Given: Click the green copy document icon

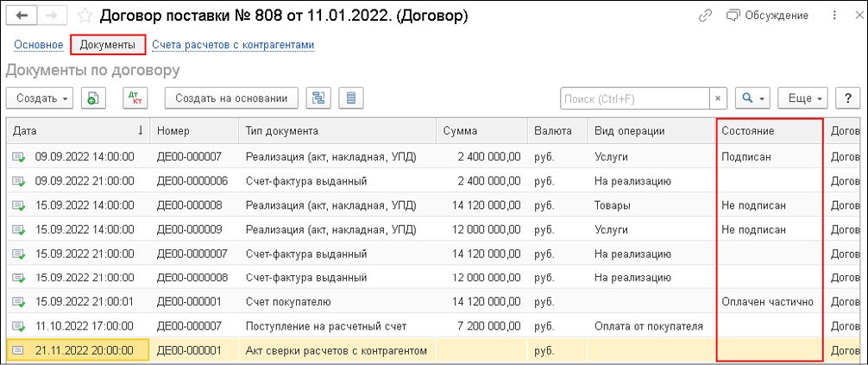Looking at the screenshot, I should click(93, 98).
